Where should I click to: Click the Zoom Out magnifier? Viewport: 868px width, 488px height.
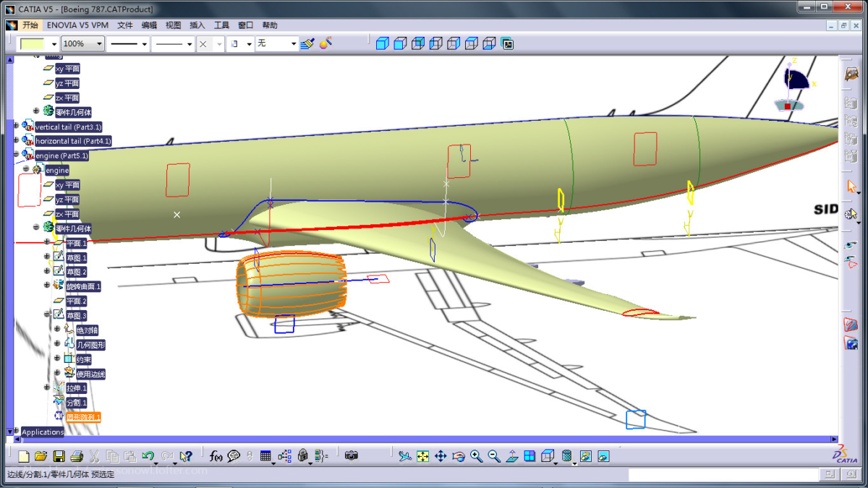click(494, 456)
